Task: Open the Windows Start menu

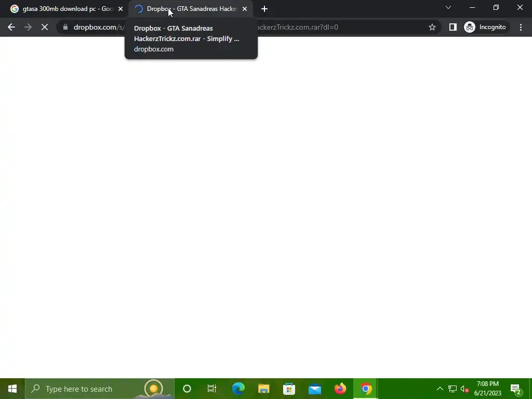Action: [12, 389]
